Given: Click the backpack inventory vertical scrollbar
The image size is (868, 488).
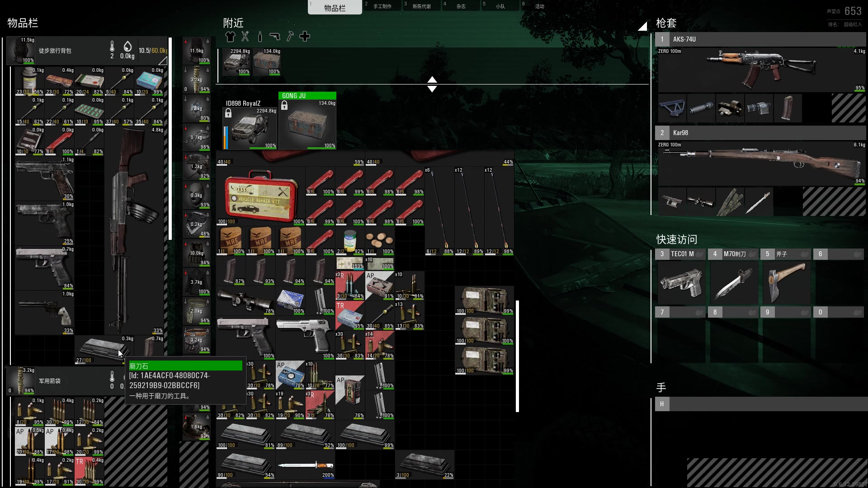Looking at the screenshot, I should [170, 138].
